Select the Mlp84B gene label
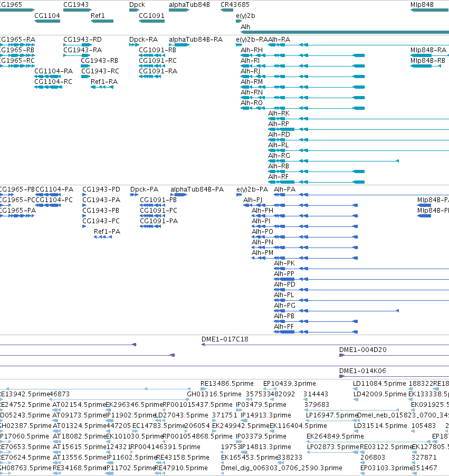This screenshot has height=476, width=449. click(x=422, y=5)
